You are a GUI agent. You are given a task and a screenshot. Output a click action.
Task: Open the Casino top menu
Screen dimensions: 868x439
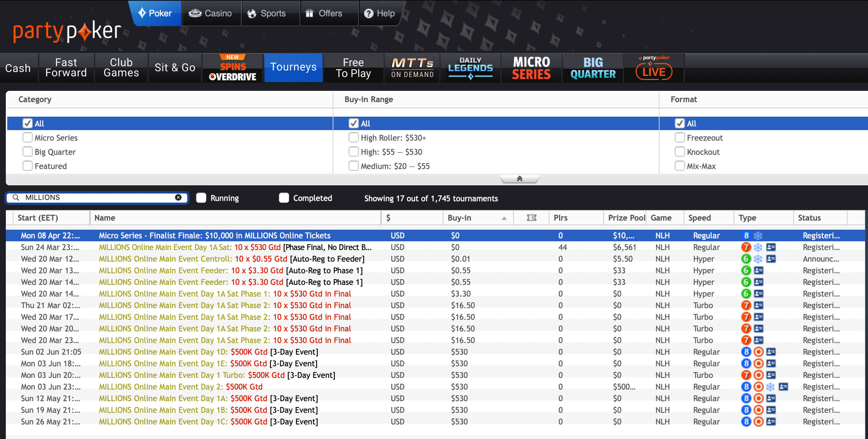211,13
